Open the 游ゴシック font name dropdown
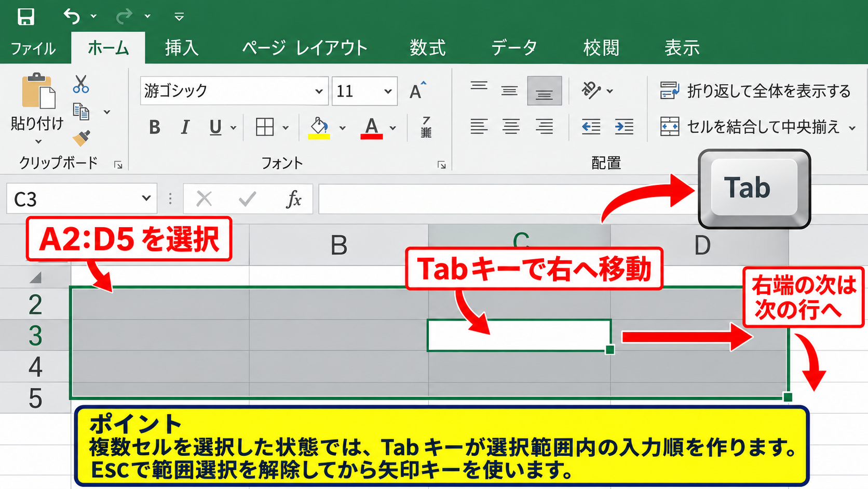868x489 pixels. [x=319, y=91]
